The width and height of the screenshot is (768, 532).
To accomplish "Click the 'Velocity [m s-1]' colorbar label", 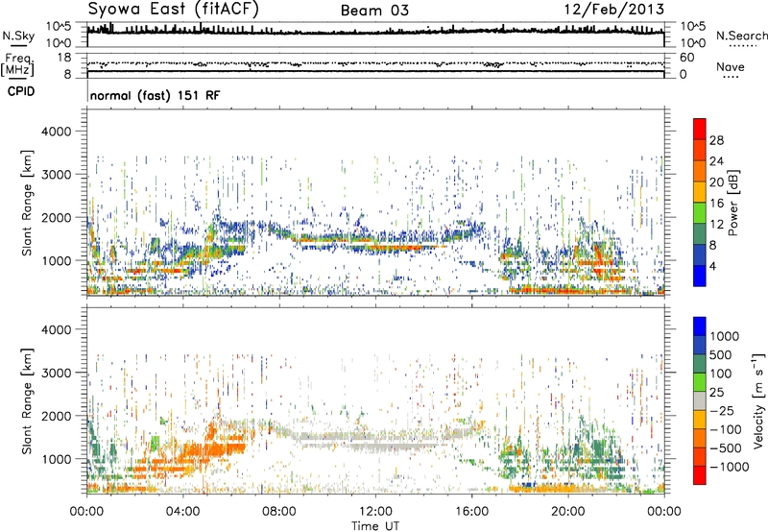I will point(758,400).
